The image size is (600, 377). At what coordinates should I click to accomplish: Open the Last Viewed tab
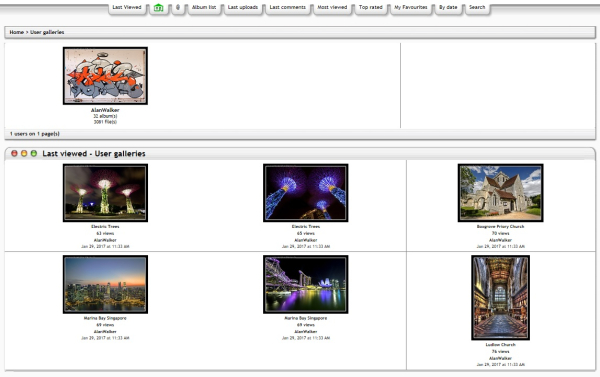(127, 7)
